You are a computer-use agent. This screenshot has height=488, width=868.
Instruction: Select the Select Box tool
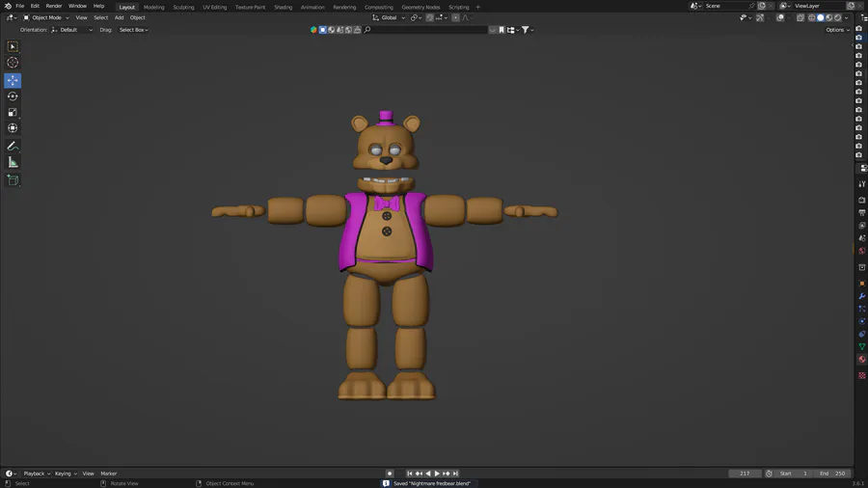click(13, 46)
